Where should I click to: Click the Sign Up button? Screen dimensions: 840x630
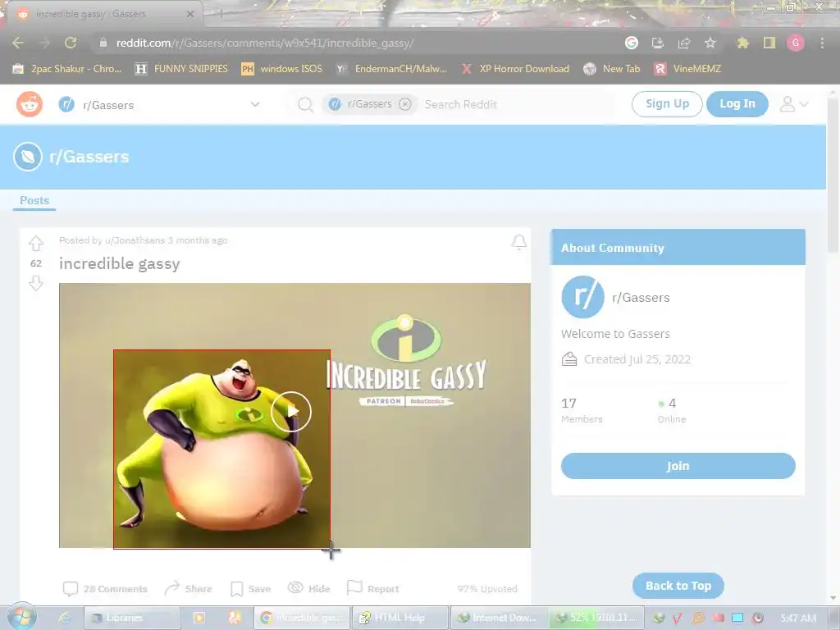pyautogui.click(x=667, y=104)
